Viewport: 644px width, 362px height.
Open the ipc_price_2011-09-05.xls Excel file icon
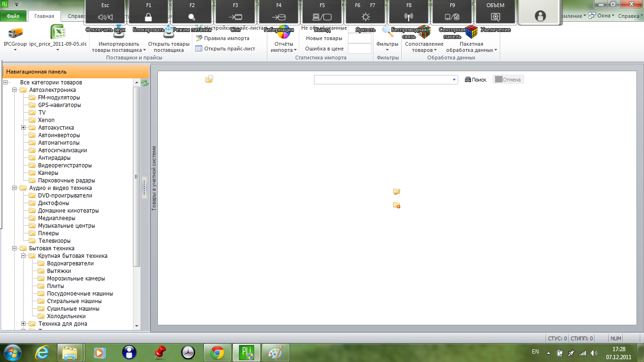pyautogui.click(x=58, y=32)
